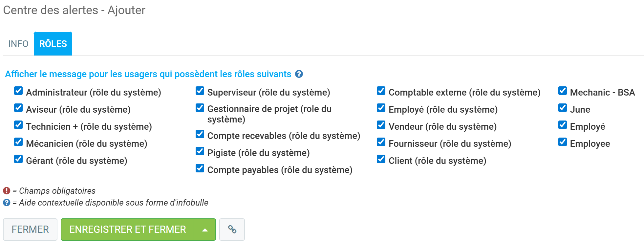
Task: Select the RÔLES tab
Action: (x=53, y=44)
